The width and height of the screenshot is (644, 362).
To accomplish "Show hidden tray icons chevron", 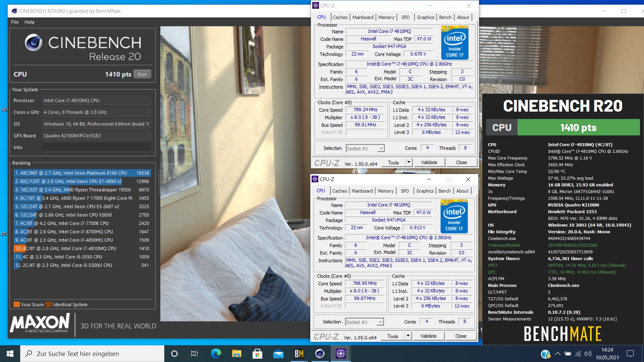I will 557,354.
